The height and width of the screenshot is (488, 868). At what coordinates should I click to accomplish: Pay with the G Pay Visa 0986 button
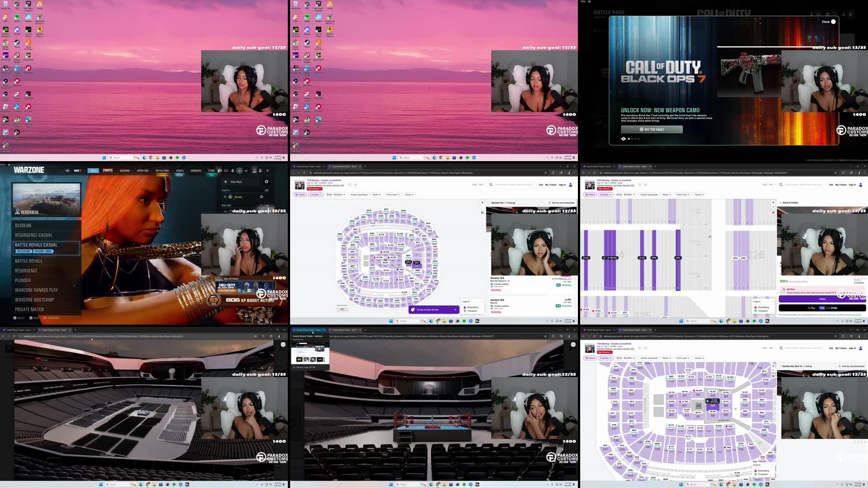[x=822, y=308]
